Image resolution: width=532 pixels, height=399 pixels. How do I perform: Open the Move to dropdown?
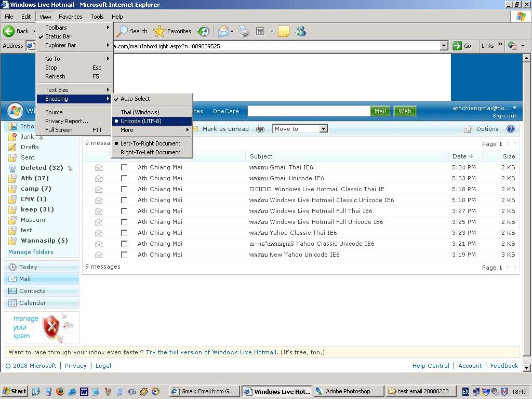(x=300, y=129)
